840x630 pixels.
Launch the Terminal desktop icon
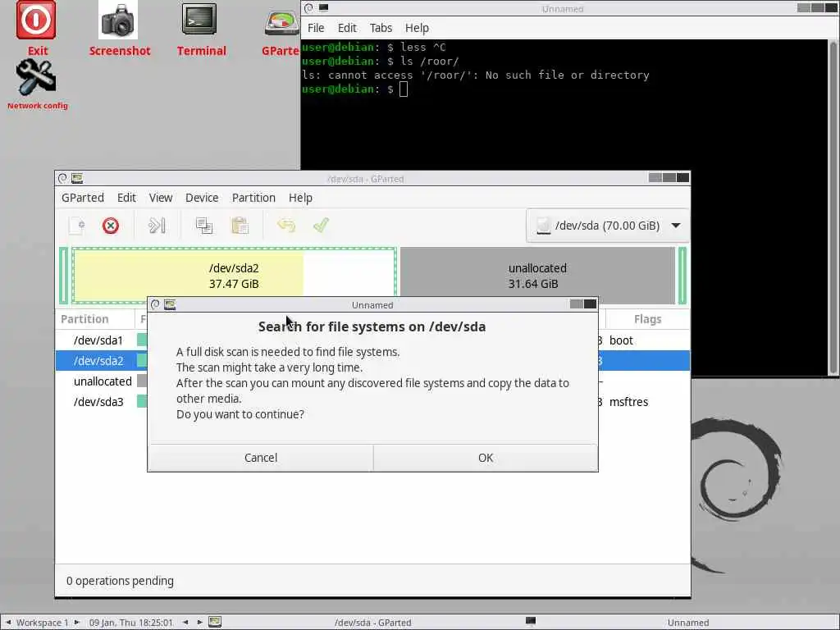[x=199, y=20]
